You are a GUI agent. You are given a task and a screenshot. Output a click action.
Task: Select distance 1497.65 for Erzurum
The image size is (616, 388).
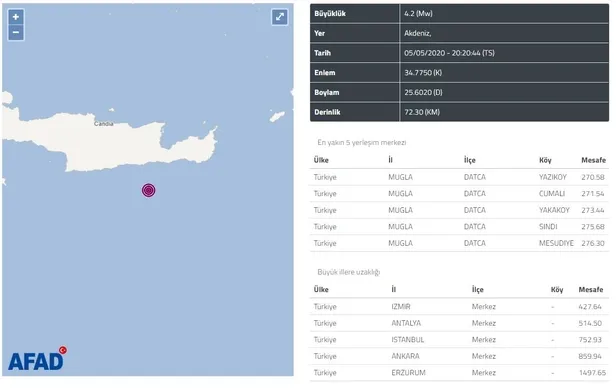(592, 373)
